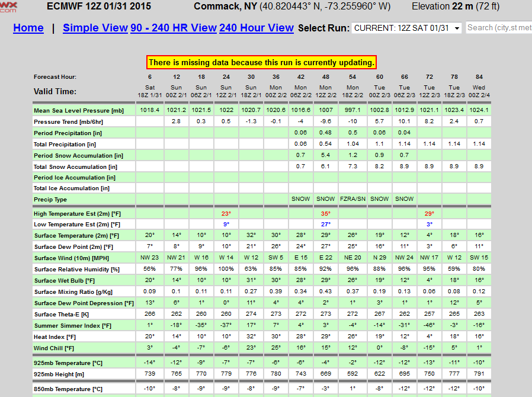Click the red 35° high temperature value
The image size is (532, 397).
click(326, 214)
